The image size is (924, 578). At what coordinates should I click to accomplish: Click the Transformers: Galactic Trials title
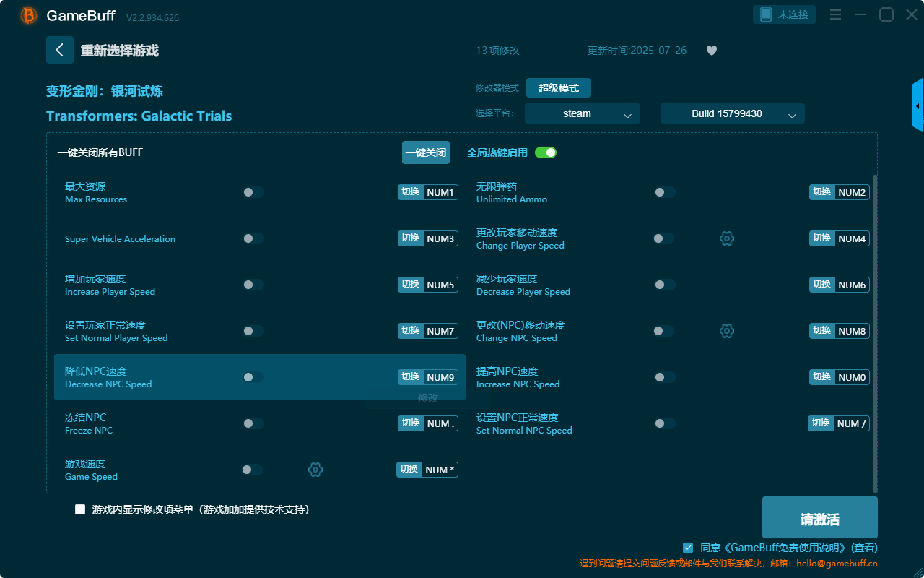(x=139, y=116)
